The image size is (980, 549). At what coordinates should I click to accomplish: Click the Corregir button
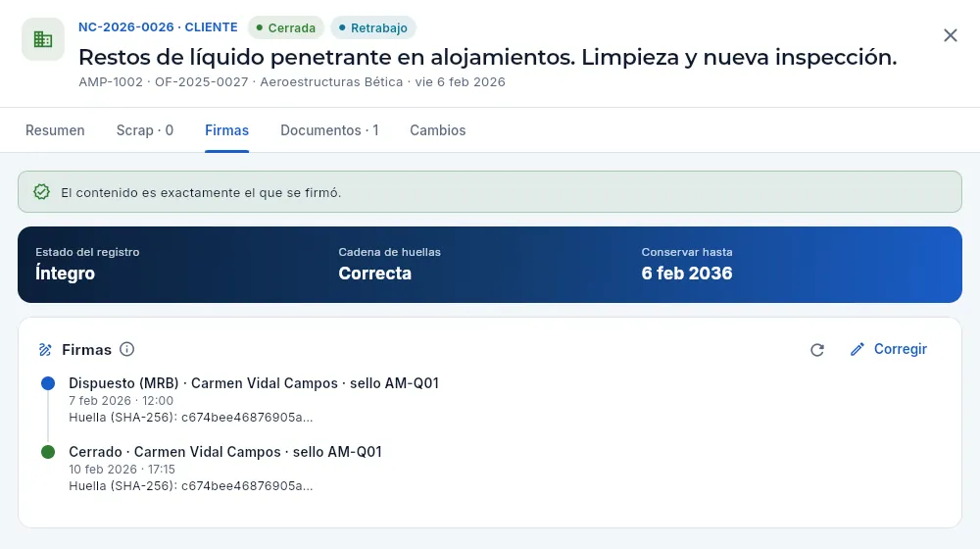tap(888, 349)
